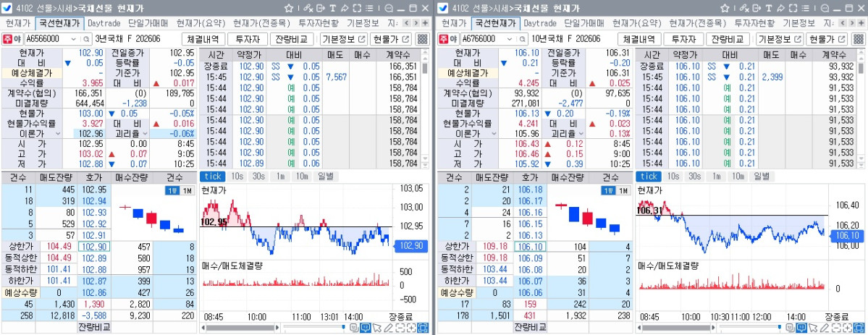Select 1M toggle in right mini candle chart
Image resolution: width=868 pixels, height=335 pixels.
pos(624,190)
